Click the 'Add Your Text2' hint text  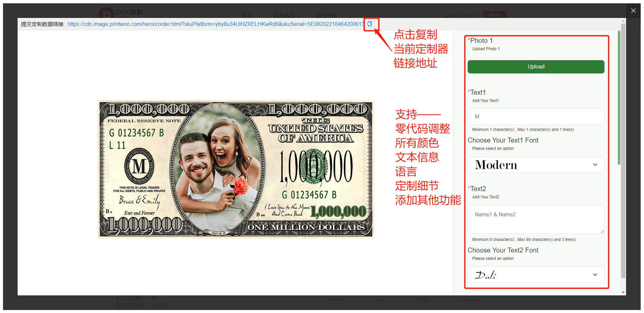click(x=486, y=197)
